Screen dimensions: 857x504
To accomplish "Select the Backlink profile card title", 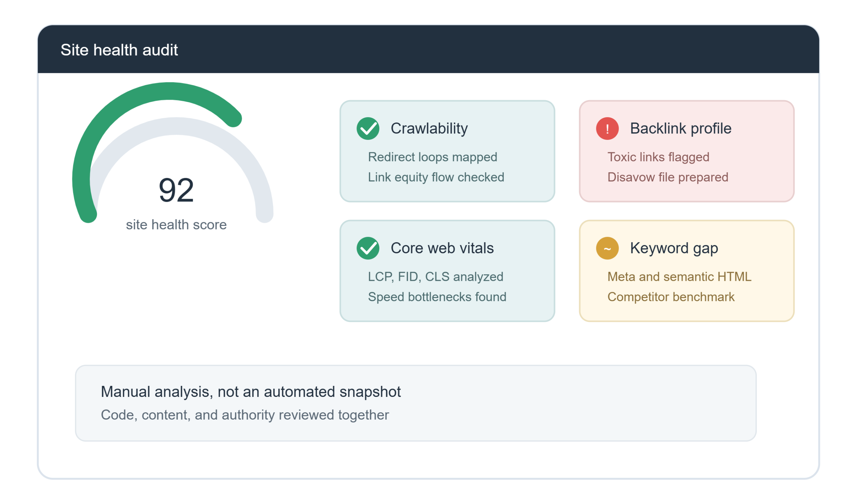I will tap(681, 129).
